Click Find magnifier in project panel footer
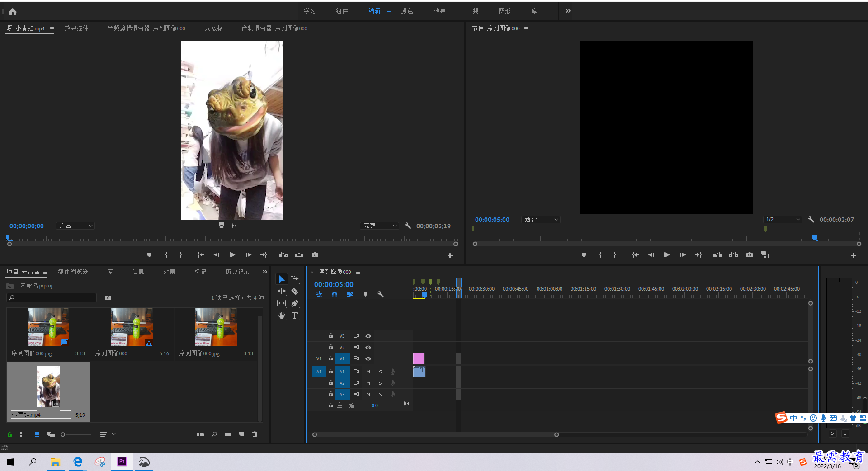Viewport: 868px width, 471px height. pos(214,434)
